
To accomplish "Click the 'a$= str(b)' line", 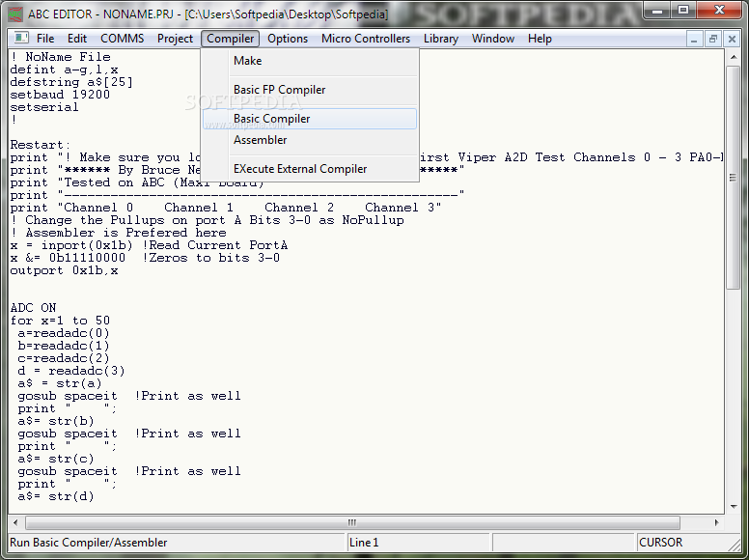I will click(56, 421).
